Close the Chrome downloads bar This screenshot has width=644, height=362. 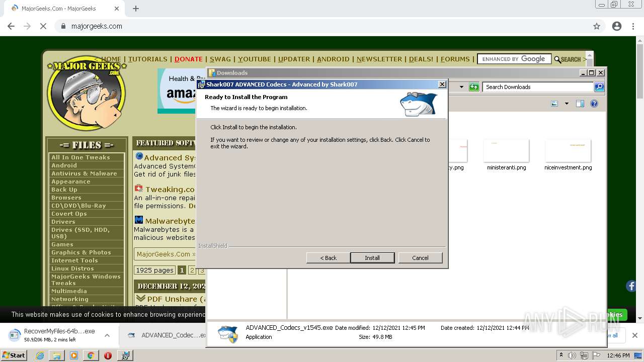click(x=634, y=335)
